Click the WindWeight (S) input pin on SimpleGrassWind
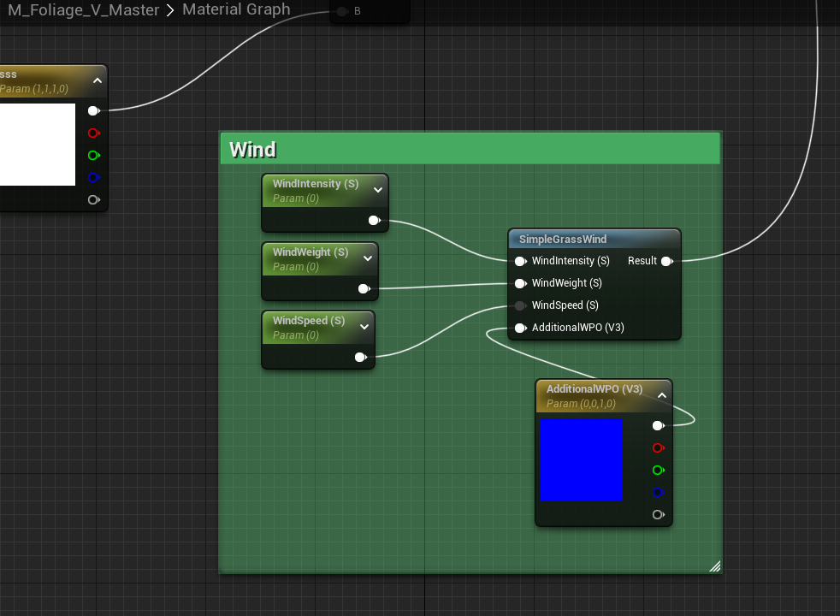 coord(520,283)
